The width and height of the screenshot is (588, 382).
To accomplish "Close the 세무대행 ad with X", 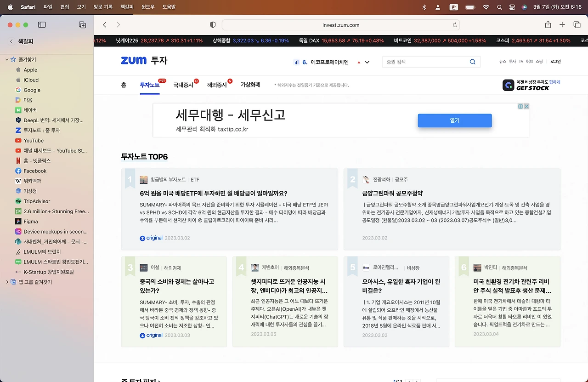I will [x=526, y=106].
